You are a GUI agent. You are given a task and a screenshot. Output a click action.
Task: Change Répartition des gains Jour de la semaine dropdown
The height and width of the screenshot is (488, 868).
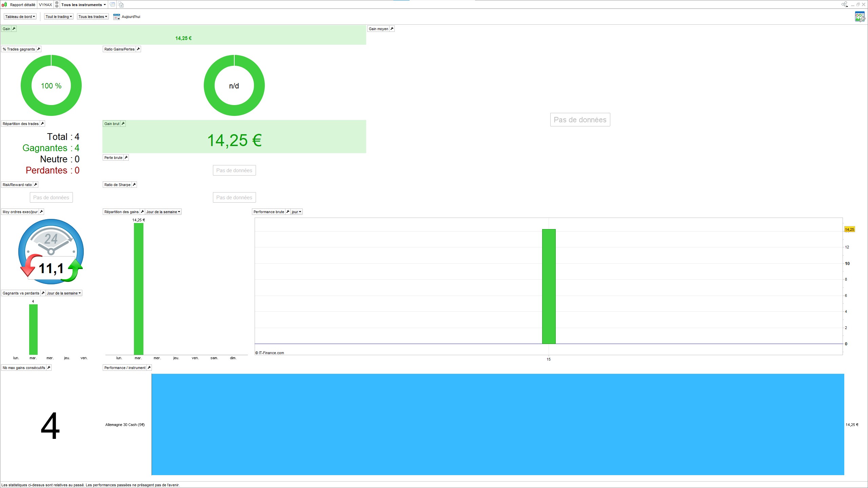coord(163,212)
